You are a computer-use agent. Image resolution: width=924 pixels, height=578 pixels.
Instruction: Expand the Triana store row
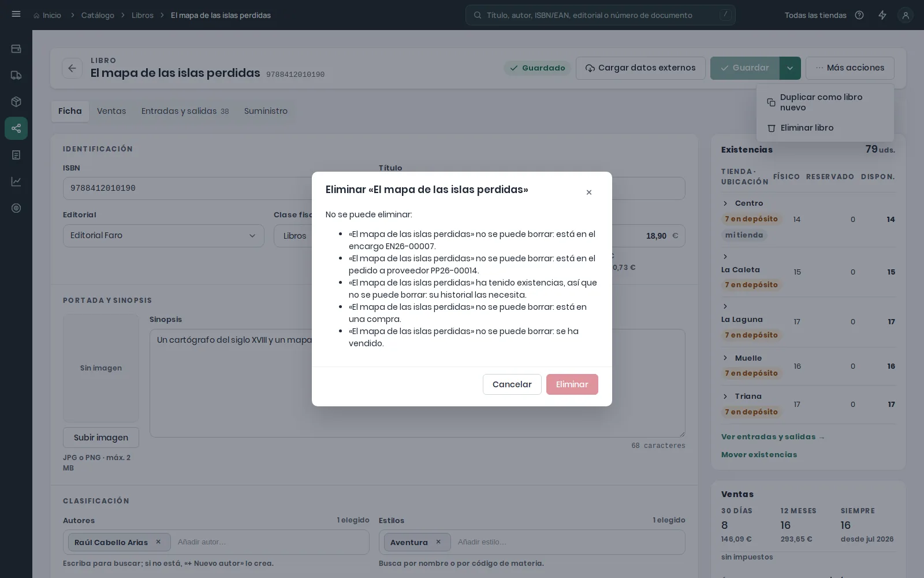(725, 397)
